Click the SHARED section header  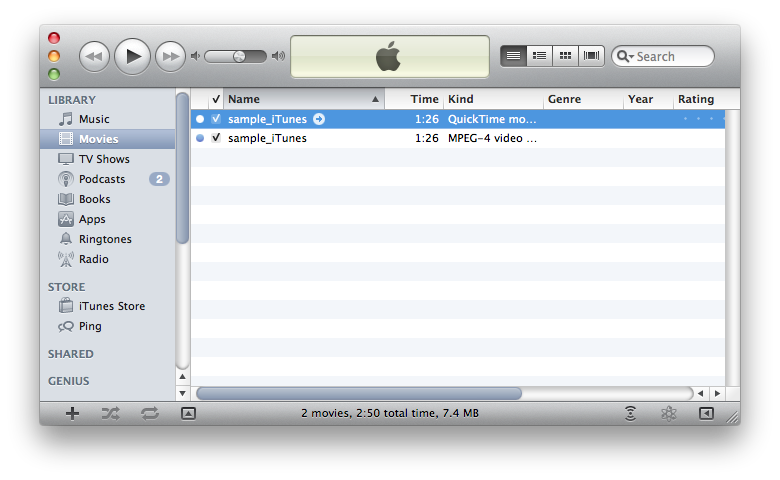71,354
